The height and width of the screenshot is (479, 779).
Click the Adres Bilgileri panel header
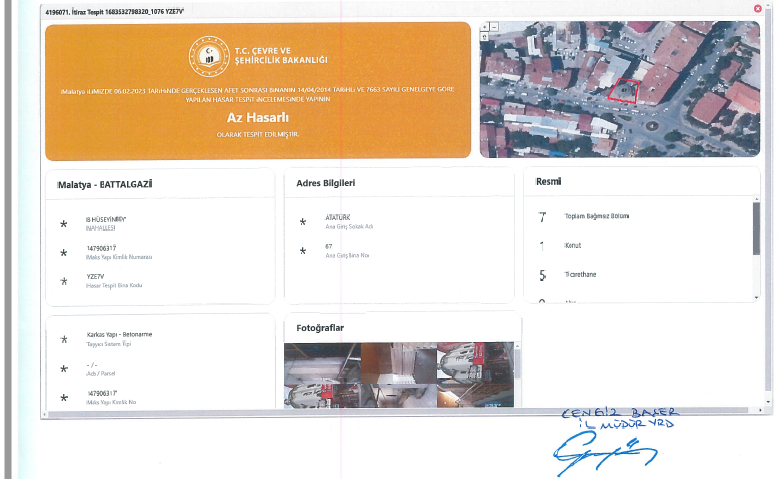pyautogui.click(x=326, y=183)
